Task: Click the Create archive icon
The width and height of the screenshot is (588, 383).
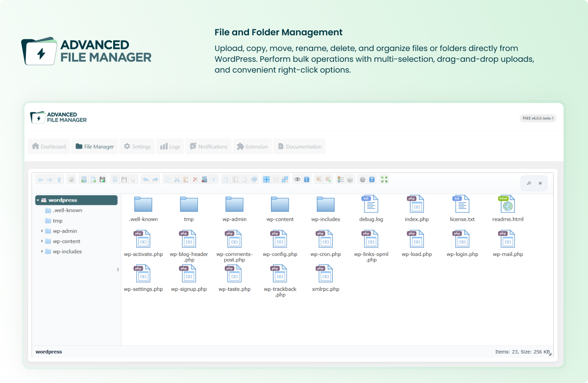Action: 328,180
